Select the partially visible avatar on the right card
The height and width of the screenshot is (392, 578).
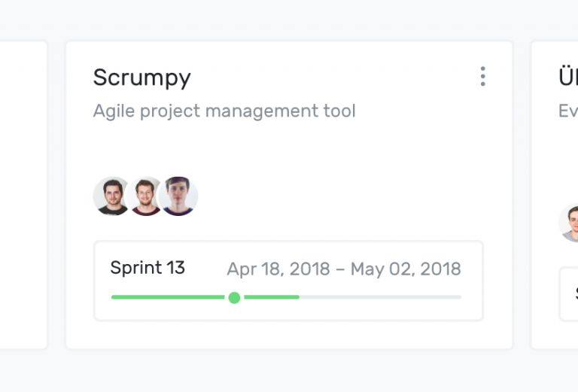pyautogui.click(x=568, y=223)
